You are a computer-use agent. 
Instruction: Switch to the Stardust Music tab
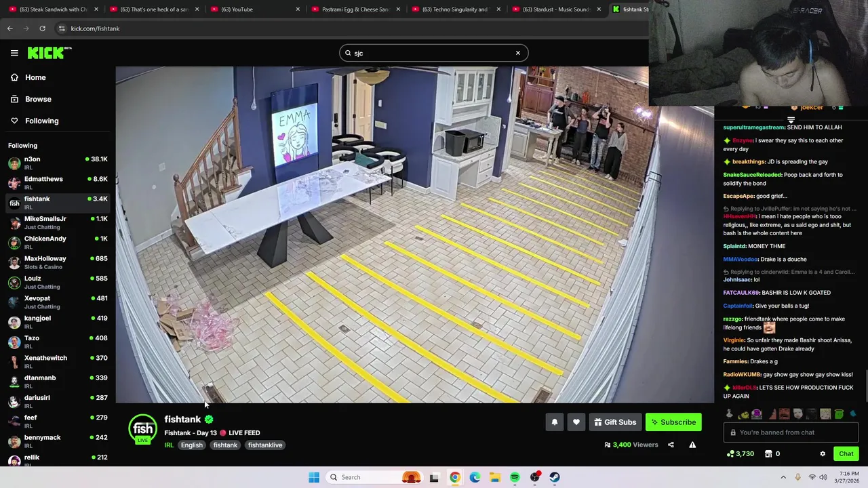click(556, 9)
